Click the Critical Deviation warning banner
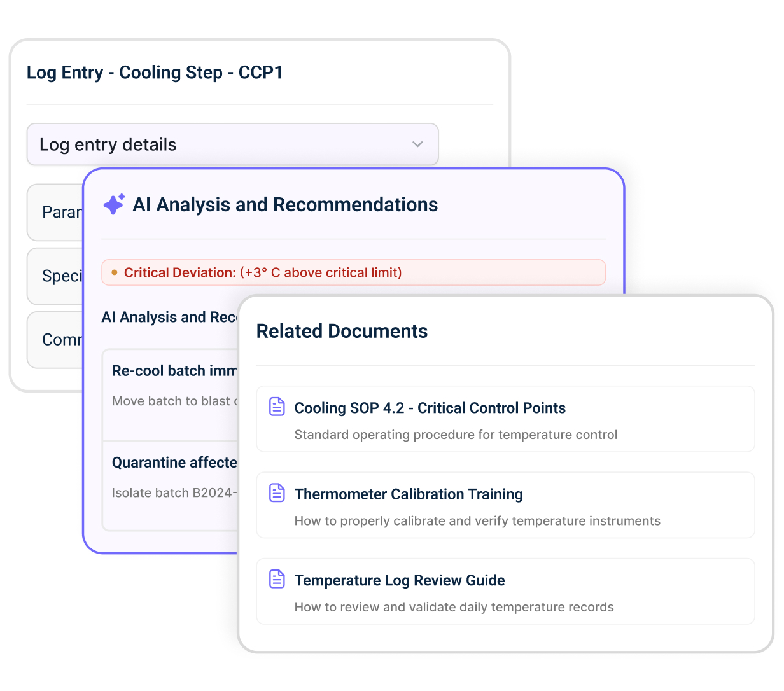Viewport: 784px width, 691px height. coord(354,272)
